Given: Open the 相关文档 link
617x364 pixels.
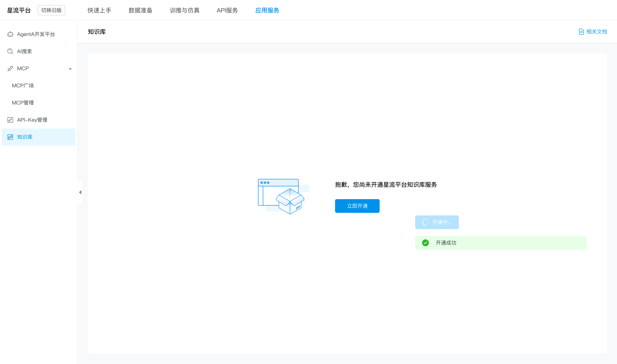Looking at the screenshot, I should 596,32.
